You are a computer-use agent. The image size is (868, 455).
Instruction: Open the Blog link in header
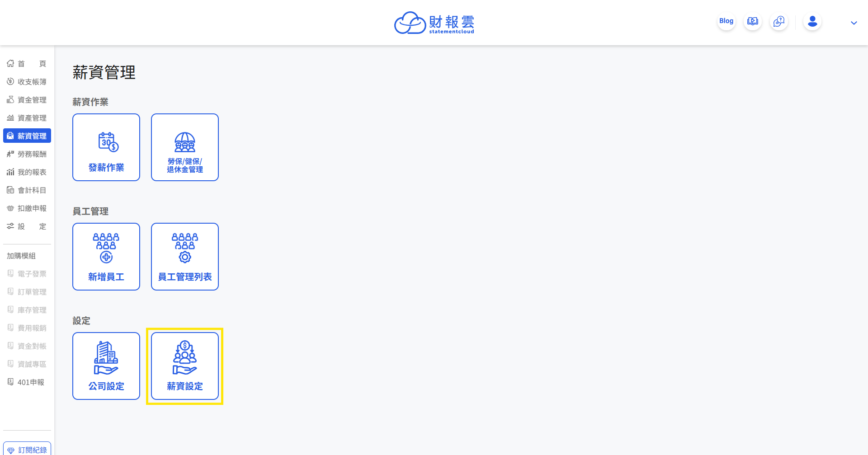point(726,21)
